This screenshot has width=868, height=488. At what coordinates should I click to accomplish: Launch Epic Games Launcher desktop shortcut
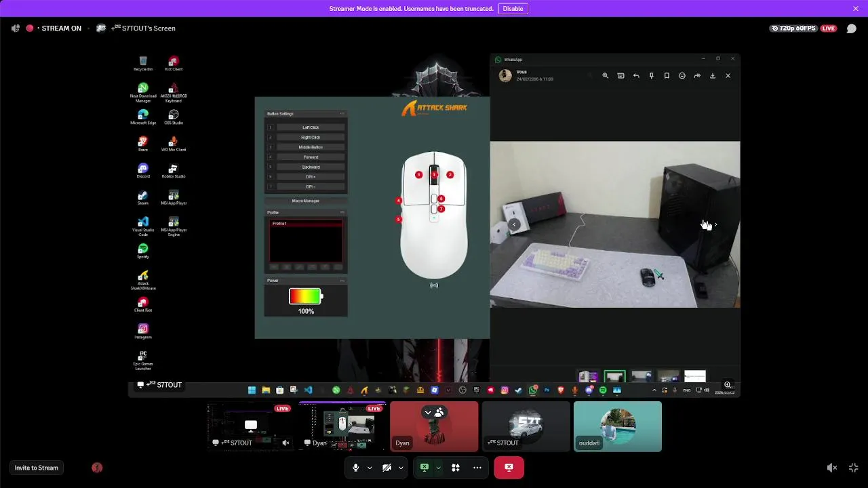coord(143,360)
